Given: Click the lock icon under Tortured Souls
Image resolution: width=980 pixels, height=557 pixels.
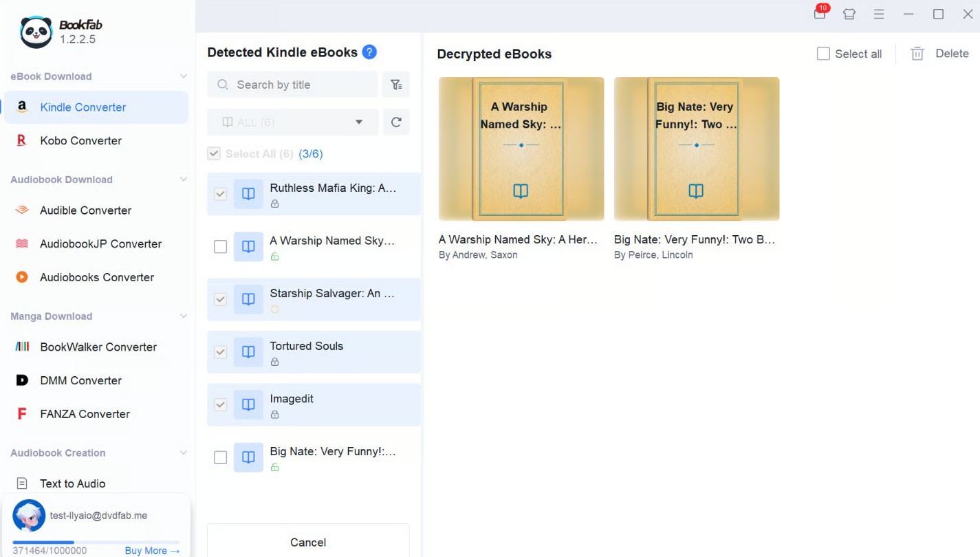Looking at the screenshot, I should point(274,362).
